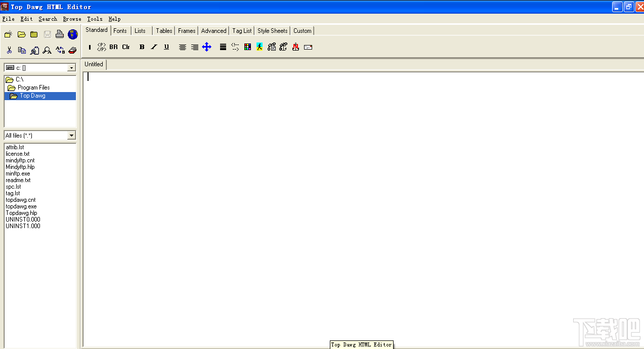Click the center align icon
Viewport: 644px width, 349px height.
click(183, 47)
